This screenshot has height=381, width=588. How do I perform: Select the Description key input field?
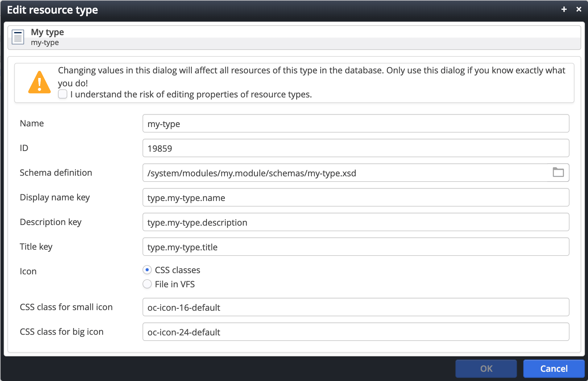pos(355,222)
